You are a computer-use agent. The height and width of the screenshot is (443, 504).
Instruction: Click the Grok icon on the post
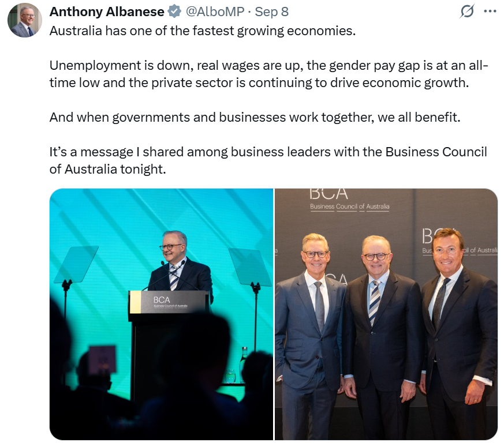(467, 11)
